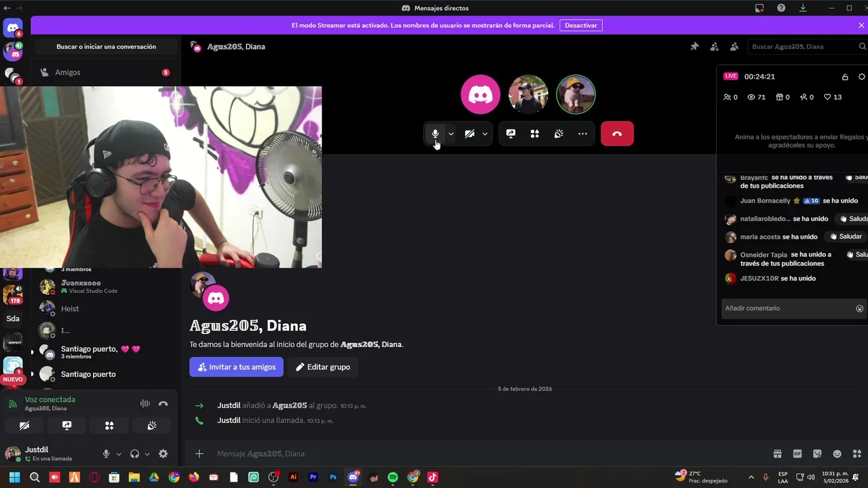The image size is (868, 488).
Task: Open Santiago puerto direct message
Action: pos(106,374)
